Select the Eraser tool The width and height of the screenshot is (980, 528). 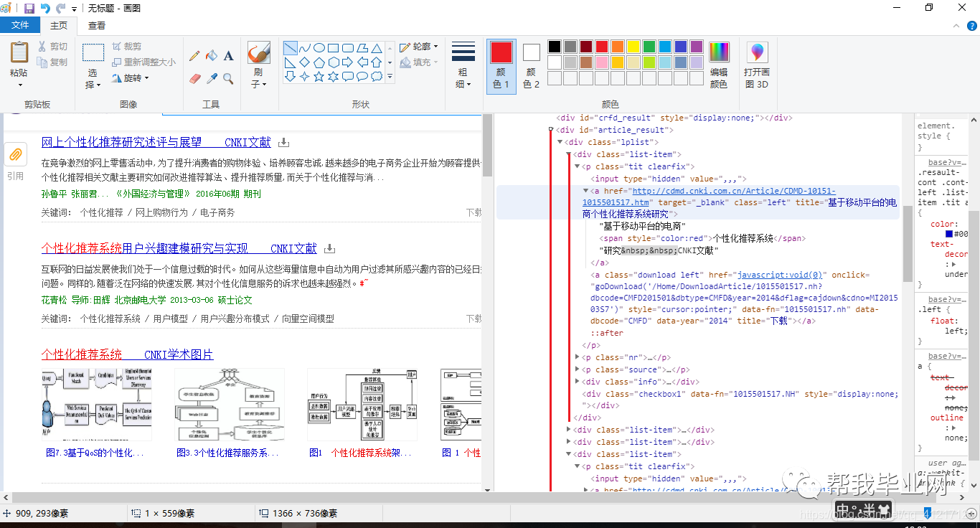tap(194, 78)
